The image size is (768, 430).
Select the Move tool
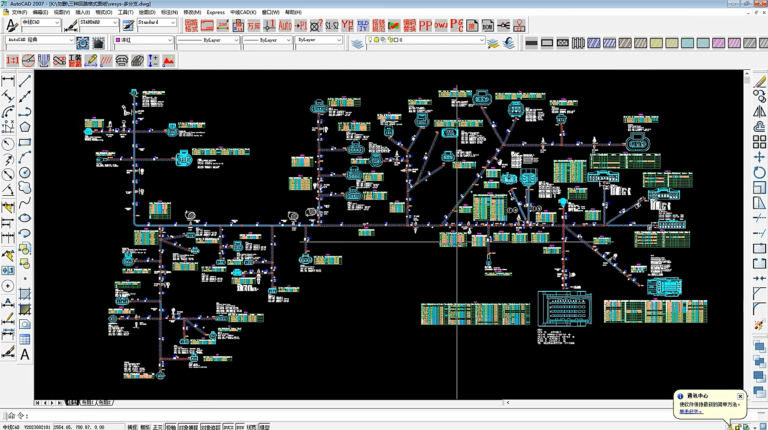tap(760, 157)
